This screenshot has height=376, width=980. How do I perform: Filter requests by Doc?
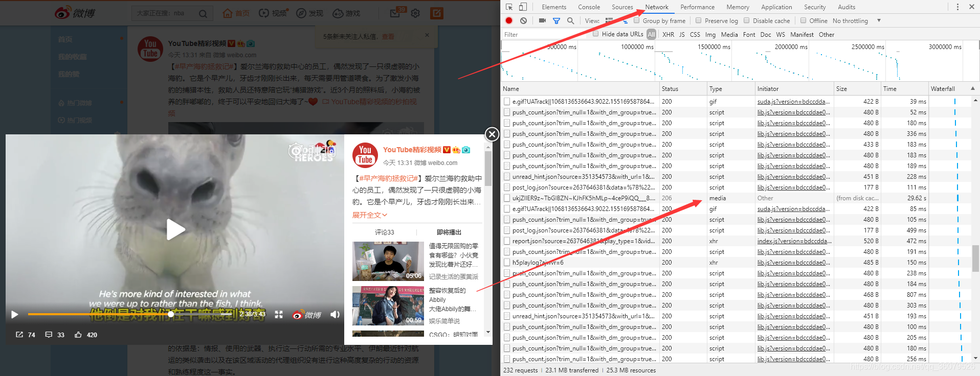[x=765, y=34]
